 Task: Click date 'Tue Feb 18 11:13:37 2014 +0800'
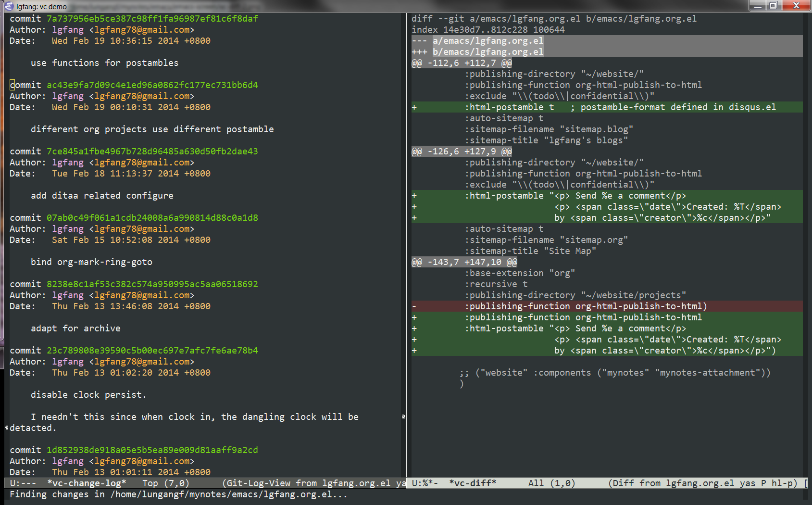coord(131,174)
